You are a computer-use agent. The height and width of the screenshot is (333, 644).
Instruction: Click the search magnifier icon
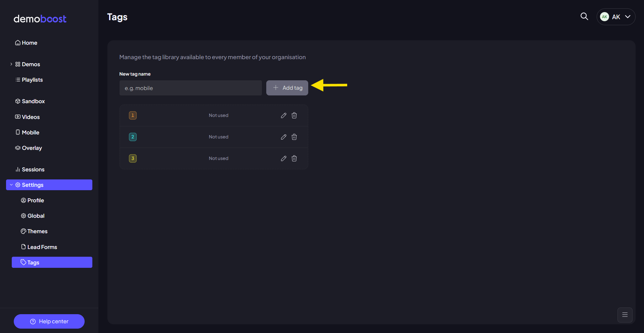pyautogui.click(x=584, y=16)
